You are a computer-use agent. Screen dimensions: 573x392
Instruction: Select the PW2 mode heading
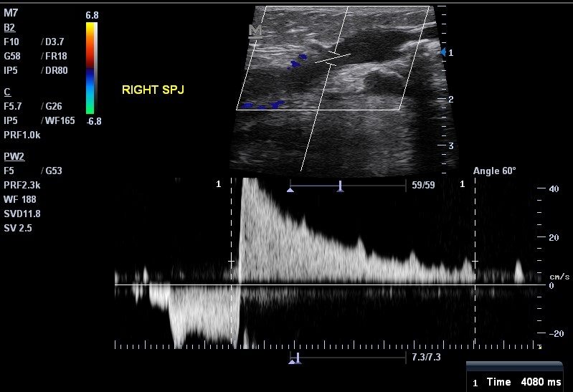click(14, 157)
